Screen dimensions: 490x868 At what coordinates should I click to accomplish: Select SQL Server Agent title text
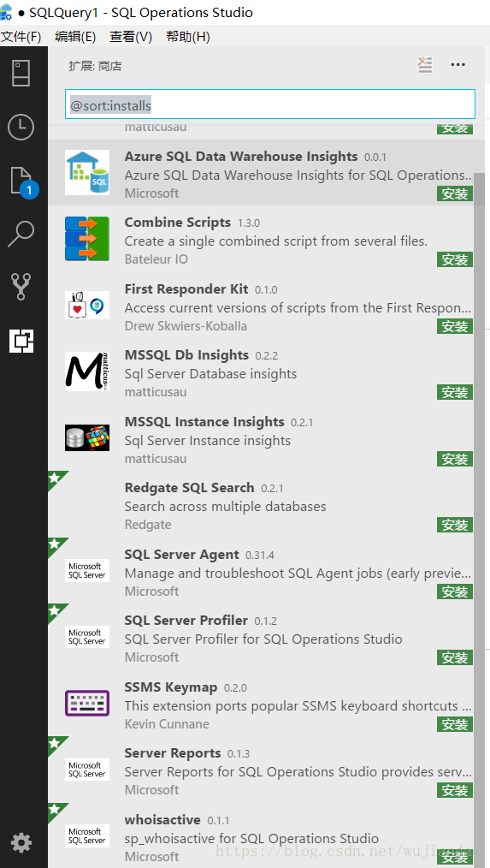click(181, 554)
